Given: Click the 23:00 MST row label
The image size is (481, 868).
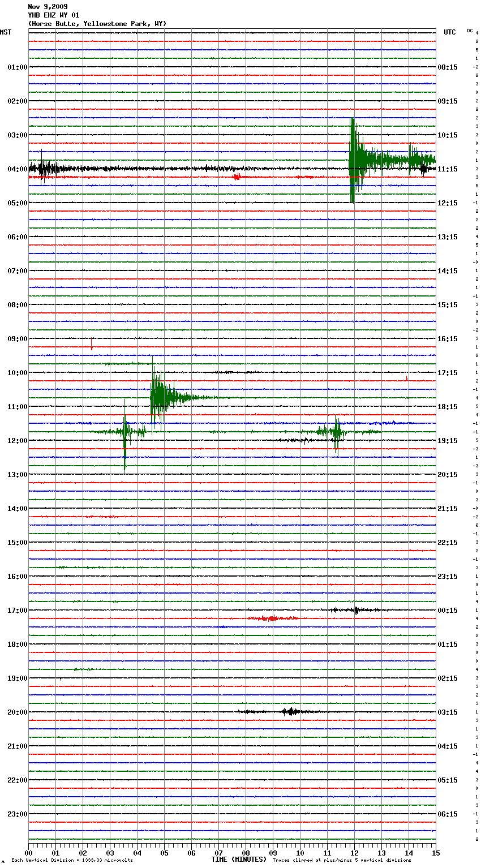Looking at the screenshot, I should (x=18, y=814).
